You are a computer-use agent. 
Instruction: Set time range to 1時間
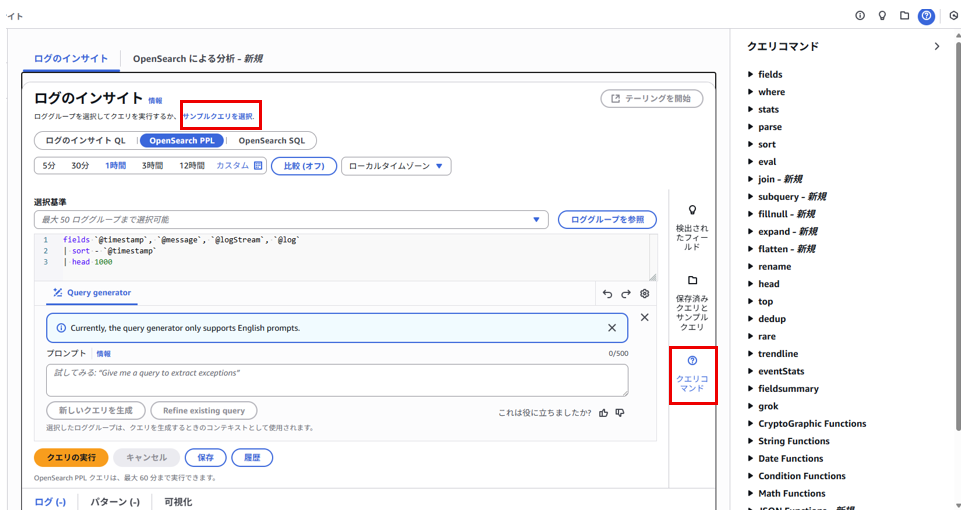click(x=115, y=165)
